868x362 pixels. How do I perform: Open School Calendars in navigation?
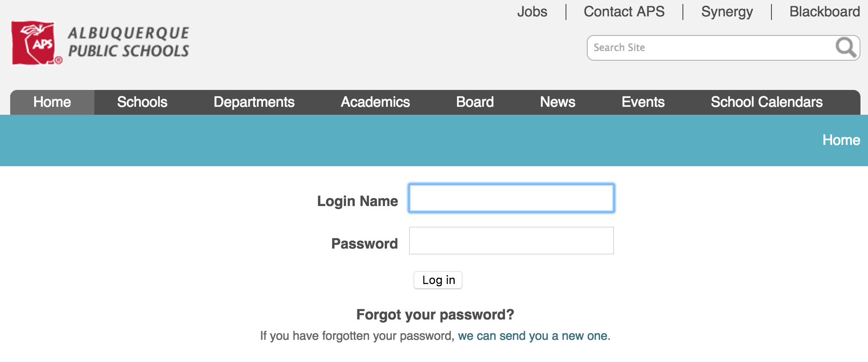(767, 102)
